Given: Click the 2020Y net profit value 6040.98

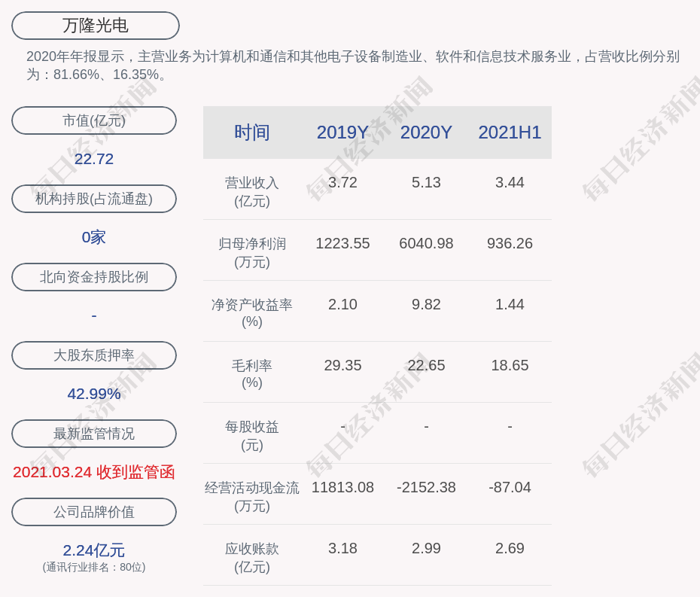Looking at the screenshot, I should [x=426, y=244].
